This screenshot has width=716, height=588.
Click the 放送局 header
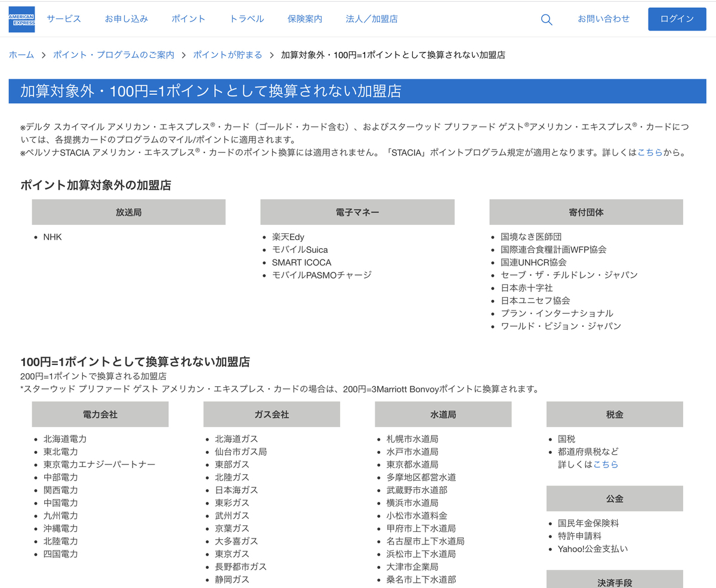coord(129,212)
